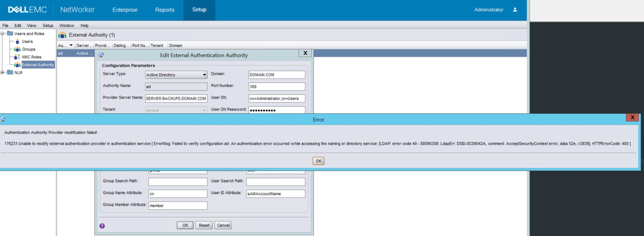This screenshot has height=236, width=644.
Task: Switch to the Enterprise tab
Action: [x=125, y=10]
